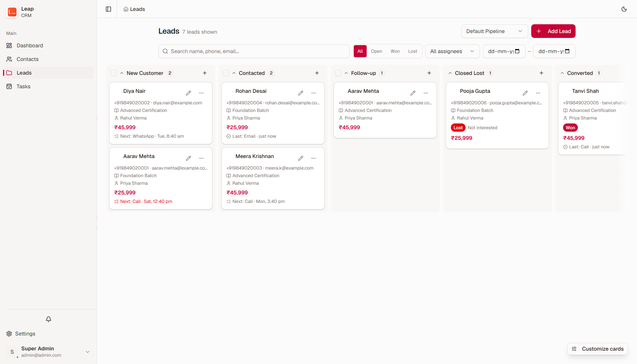Edit Meera Krishnan lead with pencil icon
Viewport: 637px width, 364px height.
pos(301,158)
